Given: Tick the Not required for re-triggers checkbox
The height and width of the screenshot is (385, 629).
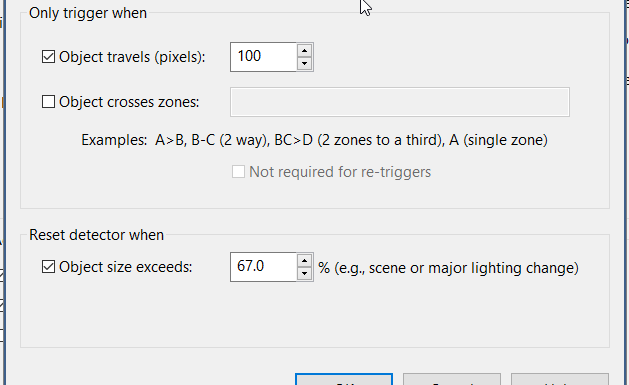Looking at the screenshot, I should pyautogui.click(x=238, y=172).
